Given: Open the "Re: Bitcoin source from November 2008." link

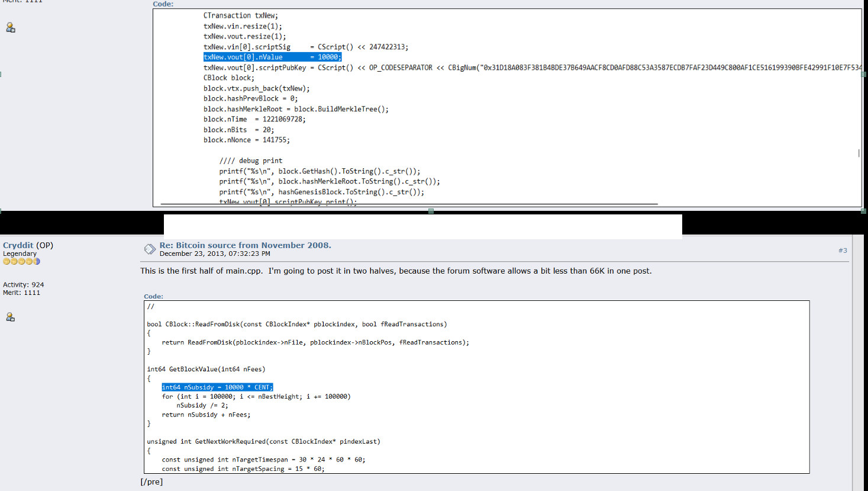Looking at the screenshot, I should point(245,245).
